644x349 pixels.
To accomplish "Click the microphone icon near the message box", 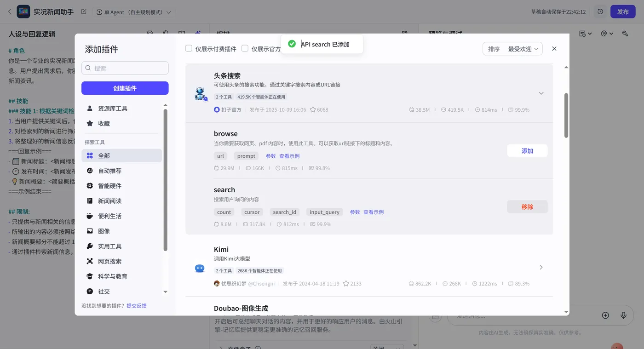I will (624, 315).
